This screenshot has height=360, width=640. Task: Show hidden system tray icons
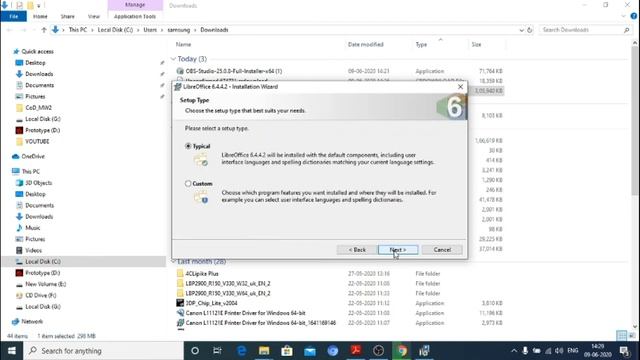point(513,351)
